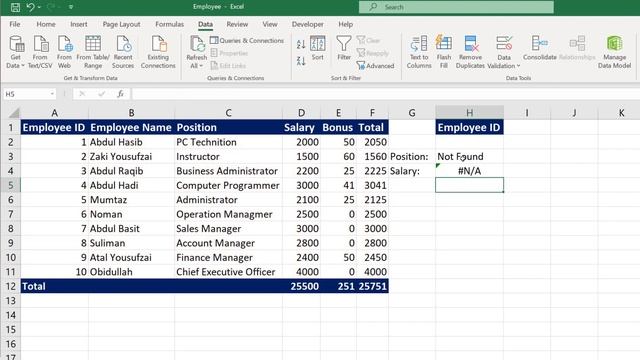Open the Undo history dropdown arrow
The height and width of the screenshot is (360, 640).
pyautogui.click(x=39, y=7)
